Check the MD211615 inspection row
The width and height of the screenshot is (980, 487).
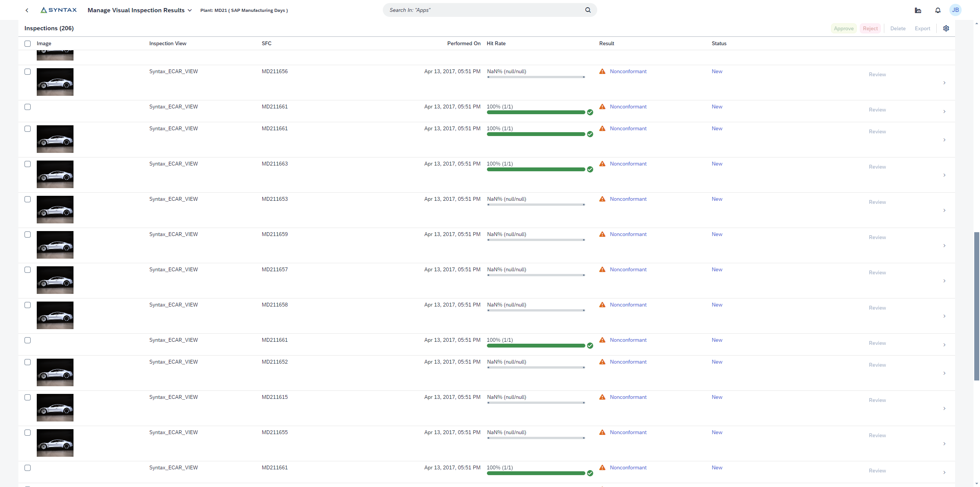tap(28, 397)
